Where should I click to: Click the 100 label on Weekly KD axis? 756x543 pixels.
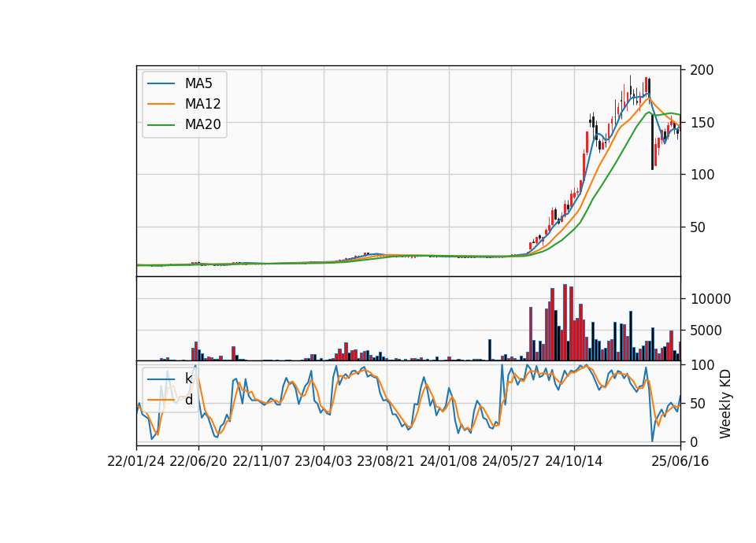click(702, 365)
